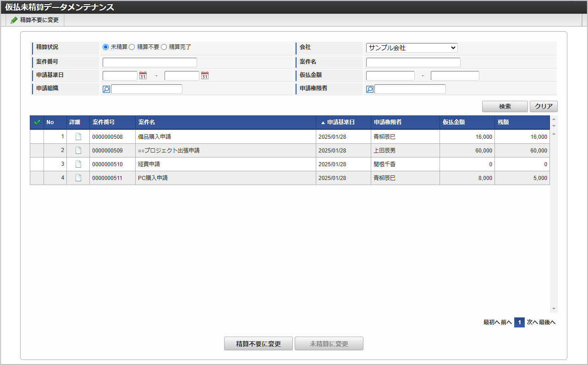The width and height of the screenshot is (588, 365).
Task: Select page 1 in the pagination bar
Action: point(519,322)
